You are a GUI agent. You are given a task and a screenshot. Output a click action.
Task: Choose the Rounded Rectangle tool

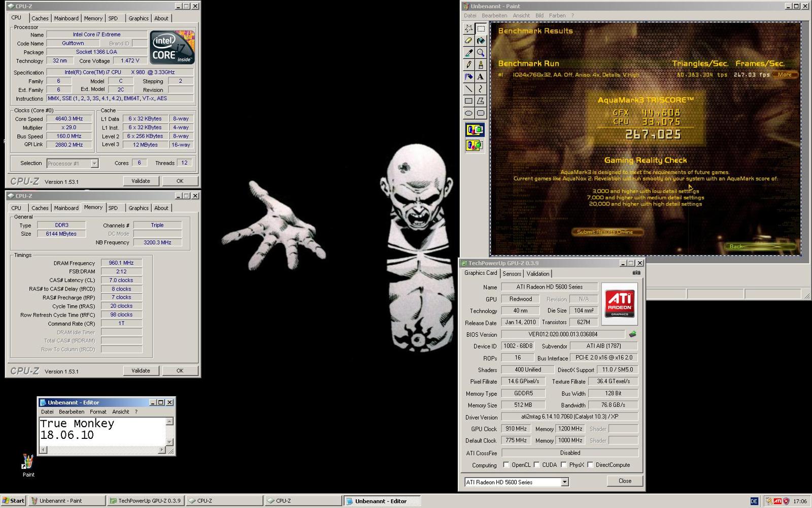click(481, 113)
